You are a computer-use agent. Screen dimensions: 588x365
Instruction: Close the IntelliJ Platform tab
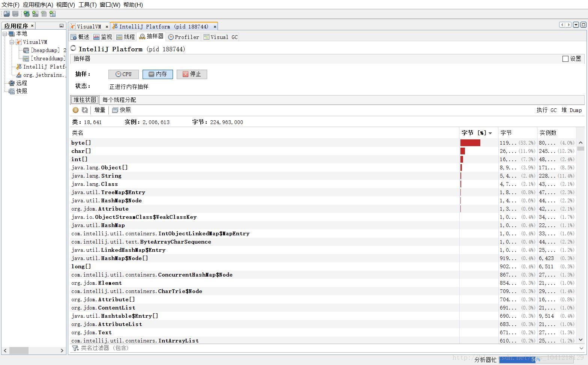215,27
